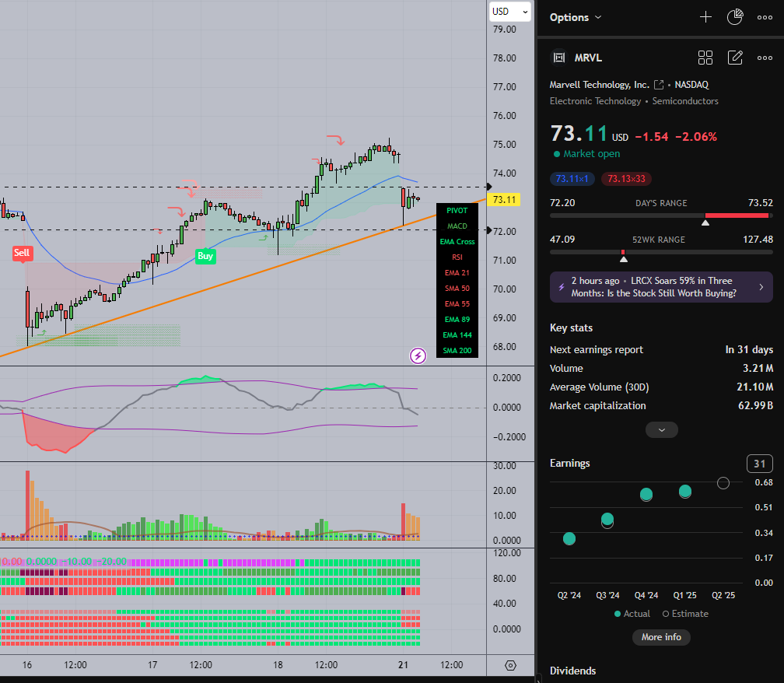This screenshot has height=683, width=784.
Task: Open Marvell Technology external link icon
Action: (659, 85)
